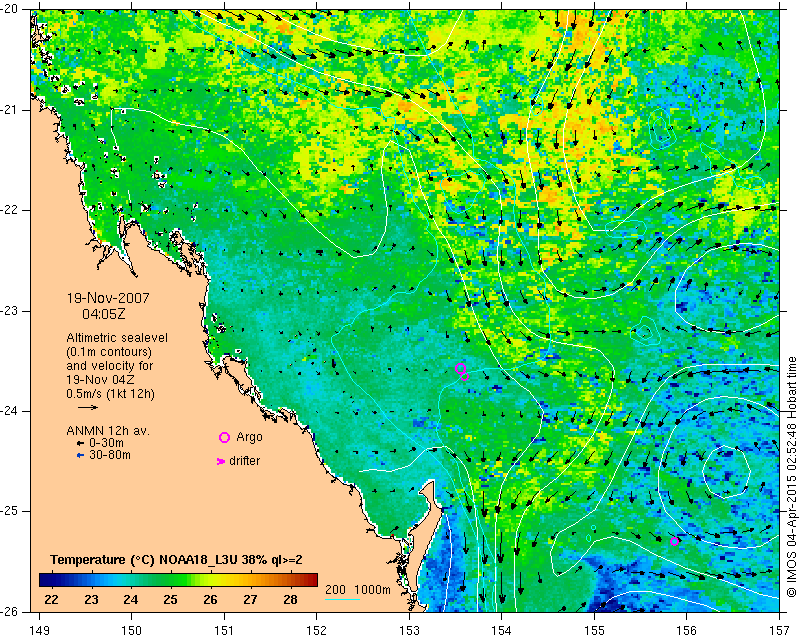Click the Argo float marker near 155.9E, 25.3S
Image resolution: width=800 pixels, height=640 pixels.
(x=674, y=541)
